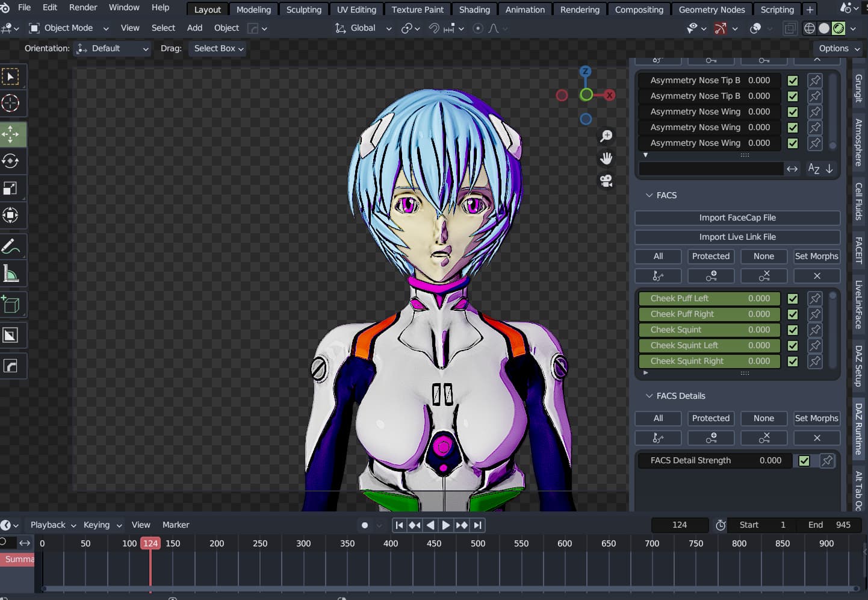Open the Render menu
The height and width of the screenshot is (600, 868).
83,8
